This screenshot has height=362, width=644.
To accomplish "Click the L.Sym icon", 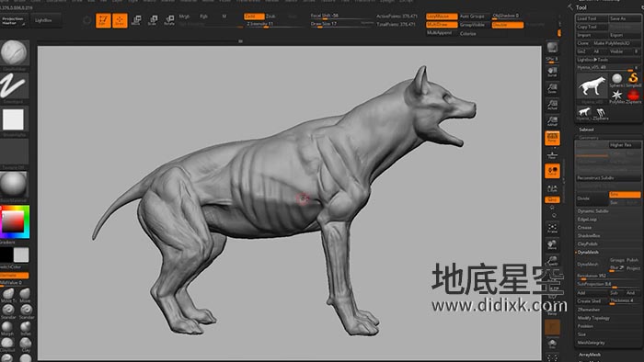I will pos(552,188).
